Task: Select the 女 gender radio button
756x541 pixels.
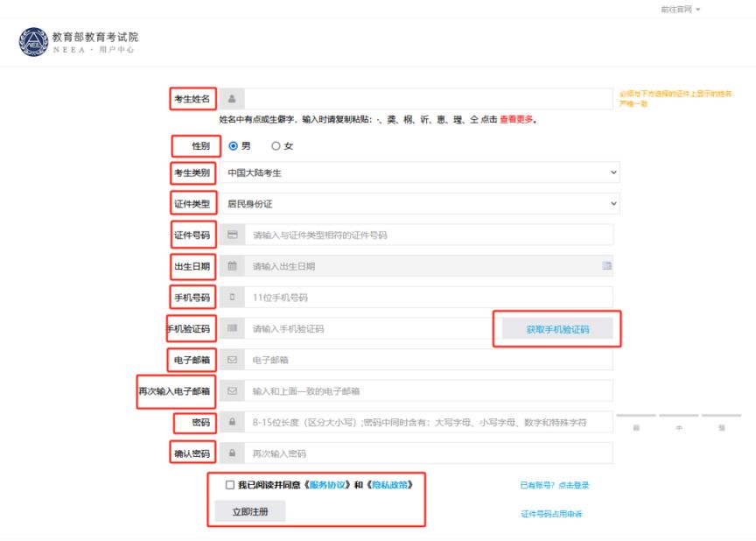Action: point(276,145)
